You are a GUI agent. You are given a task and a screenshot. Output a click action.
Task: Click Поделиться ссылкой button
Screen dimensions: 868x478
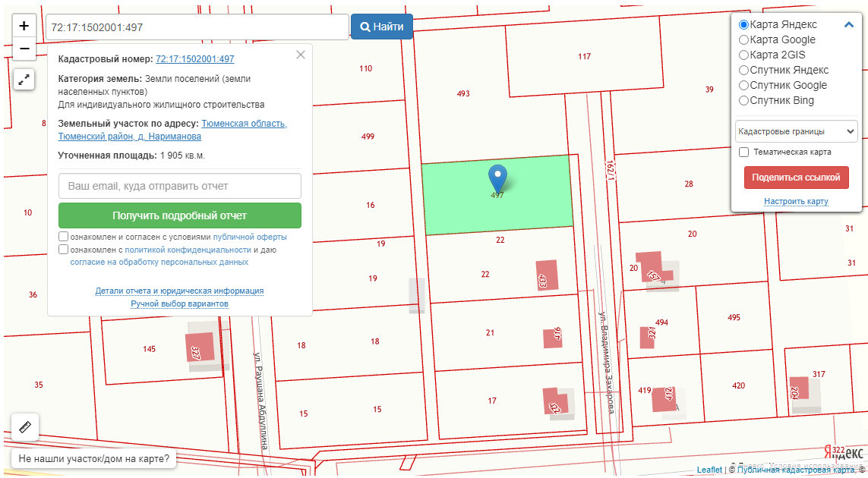[796, 178]
